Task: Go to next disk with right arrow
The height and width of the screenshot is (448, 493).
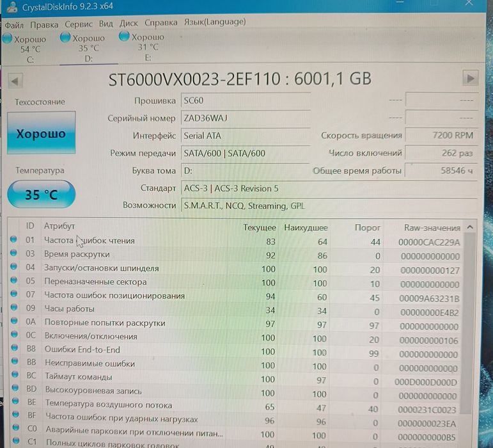Action: (471, 78)
